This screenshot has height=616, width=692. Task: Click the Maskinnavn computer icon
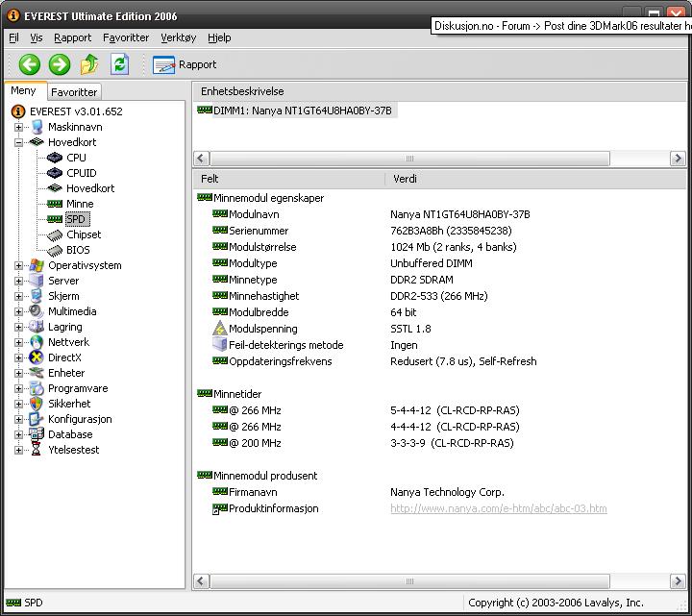[37, 127]
